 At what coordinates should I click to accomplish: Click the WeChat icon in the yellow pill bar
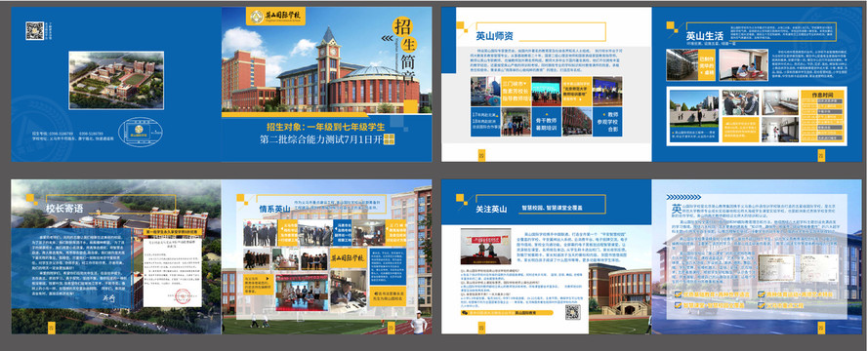tap(465, 313)
